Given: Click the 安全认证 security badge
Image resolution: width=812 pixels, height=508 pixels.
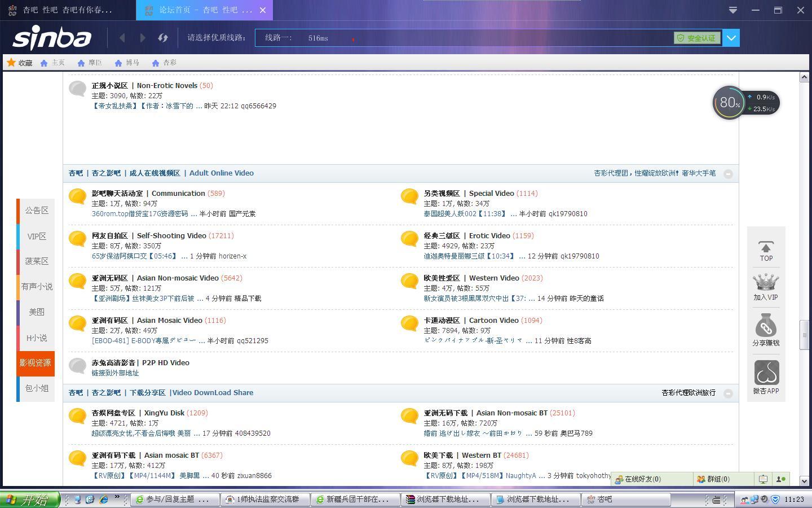Looking at the screenshot, I should tap(697, 38).
